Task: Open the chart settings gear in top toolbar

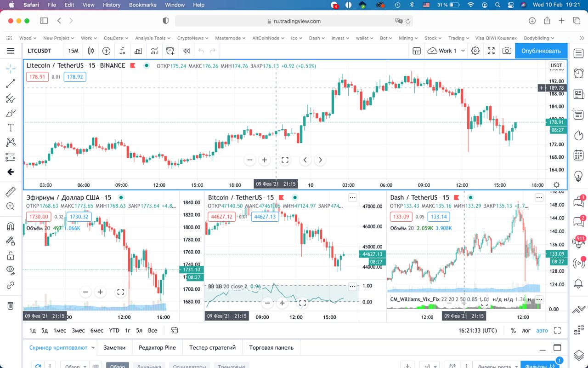Action: coord(475,51)
